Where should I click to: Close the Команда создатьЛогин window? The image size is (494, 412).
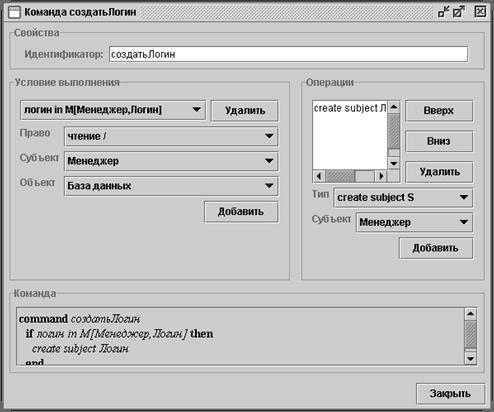[x=480, y=12]
